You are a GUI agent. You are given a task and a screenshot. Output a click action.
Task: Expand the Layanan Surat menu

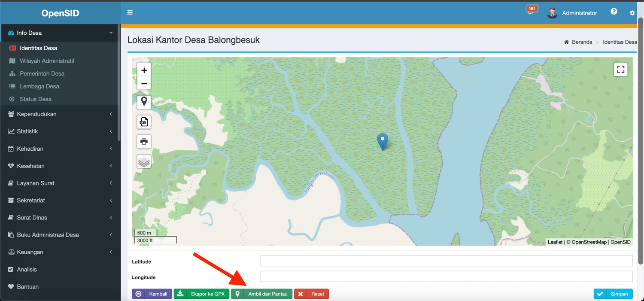60,183
